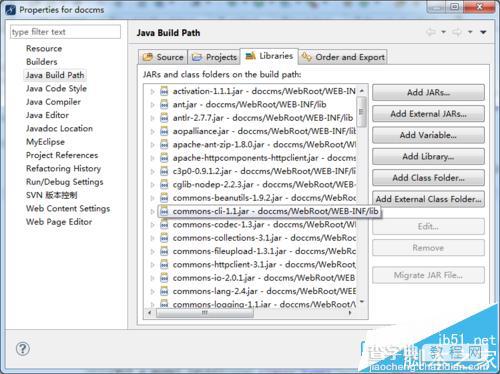The image size is (500, 374).
Task: Expand the activation-1.1.1.jar tree node
Action: [x=152, y=91]
